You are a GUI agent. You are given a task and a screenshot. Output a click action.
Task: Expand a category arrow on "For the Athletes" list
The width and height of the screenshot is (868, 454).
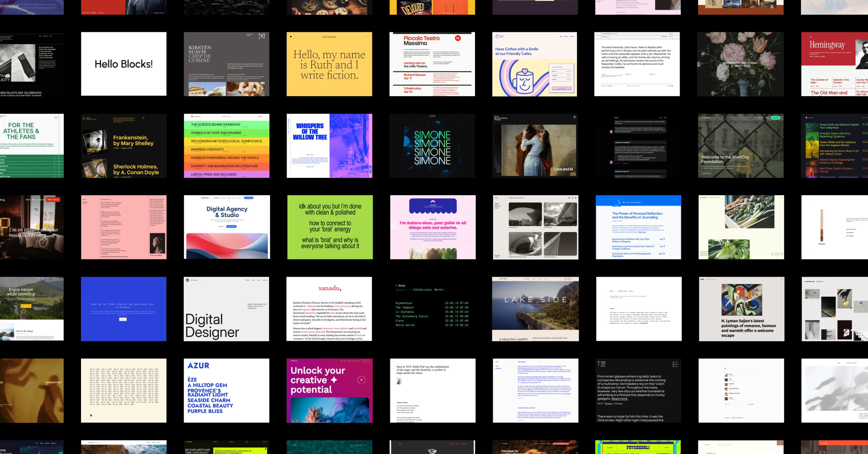tap(54, 157)
